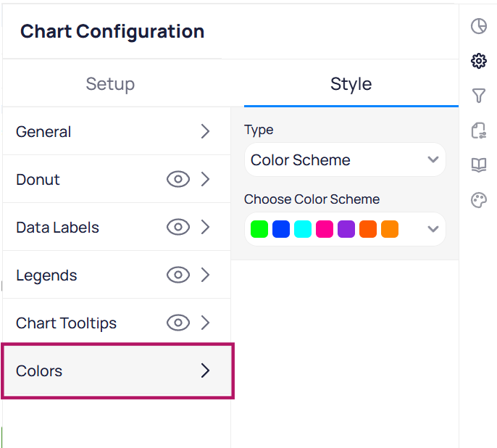Open the gear settings icon in sidebar
Screen dimensions: 497x448
478,61
